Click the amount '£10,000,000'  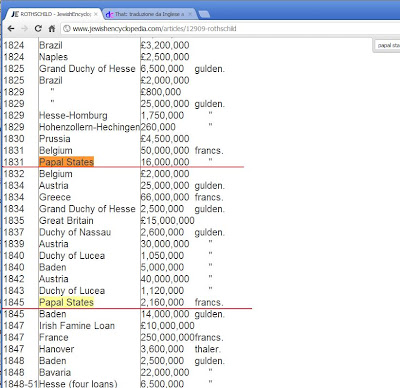168,326
